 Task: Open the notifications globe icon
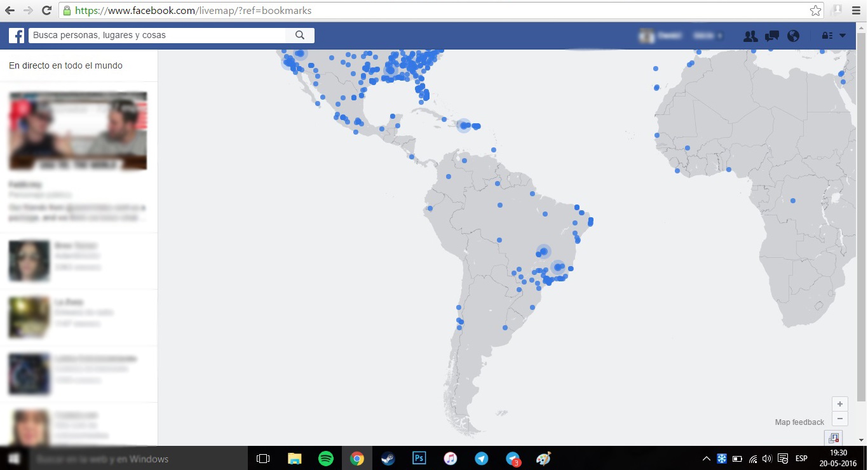[793, 36]
